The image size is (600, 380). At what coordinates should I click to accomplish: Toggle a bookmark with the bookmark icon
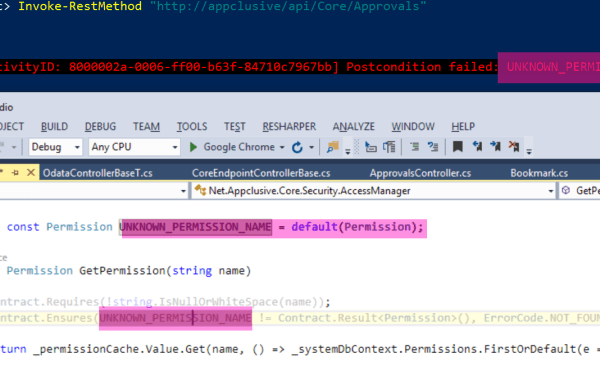point(458,147)
